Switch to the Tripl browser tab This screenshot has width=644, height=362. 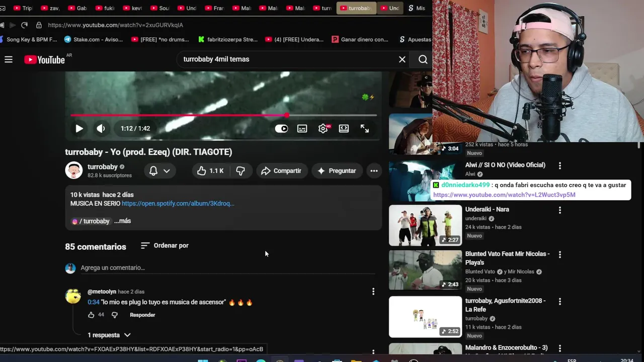point(23,8)
